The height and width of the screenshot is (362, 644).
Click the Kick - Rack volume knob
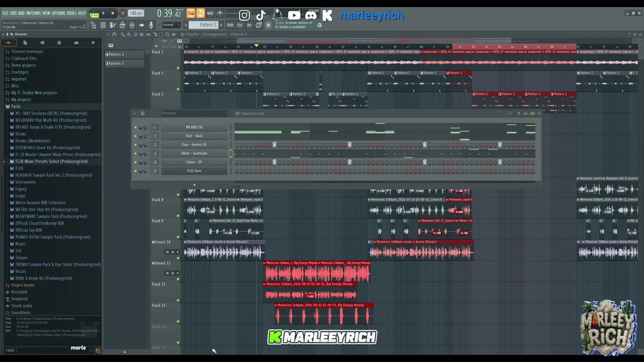click(145, 136)
